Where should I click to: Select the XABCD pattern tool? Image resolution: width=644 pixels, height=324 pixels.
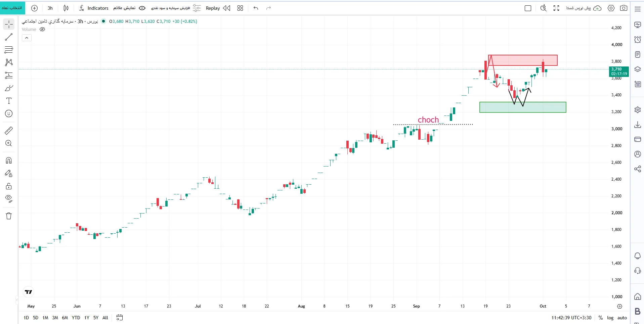coord(9,62)
